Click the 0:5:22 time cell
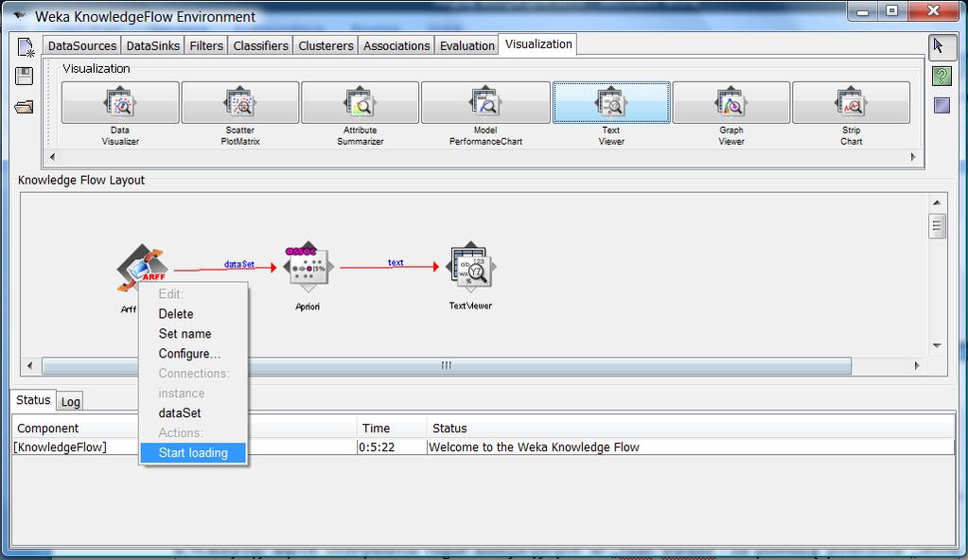 [x=392, y=447]
